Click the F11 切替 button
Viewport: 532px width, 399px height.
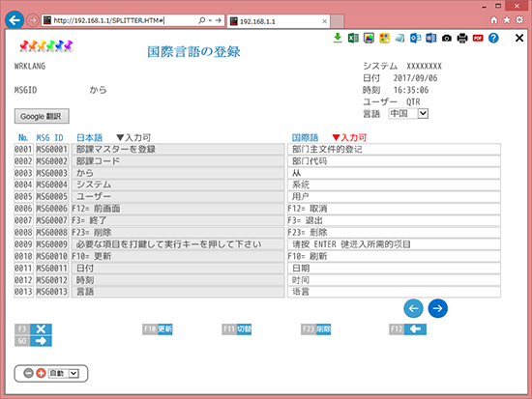[x=237, y=328]
